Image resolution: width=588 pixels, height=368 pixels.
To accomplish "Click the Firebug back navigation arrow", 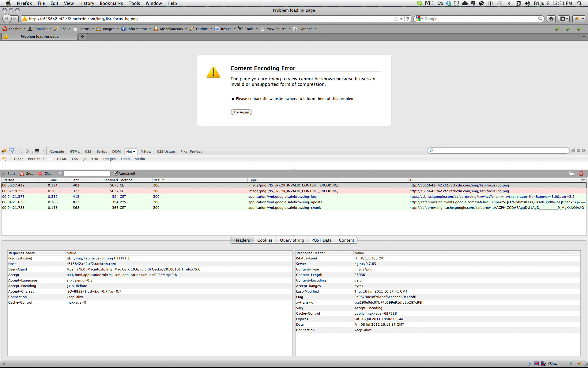I will (21, 151).
